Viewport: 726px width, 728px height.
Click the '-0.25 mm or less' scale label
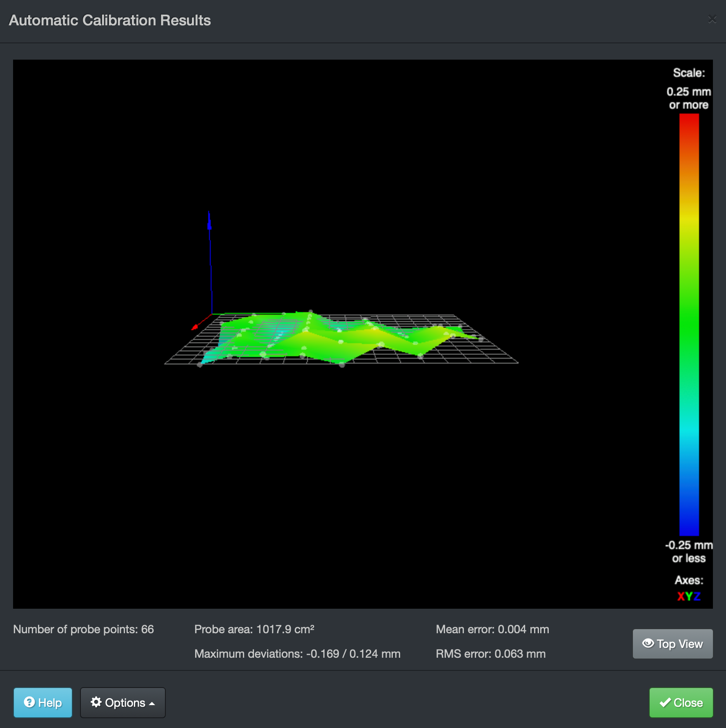click(x=689, y=552)
